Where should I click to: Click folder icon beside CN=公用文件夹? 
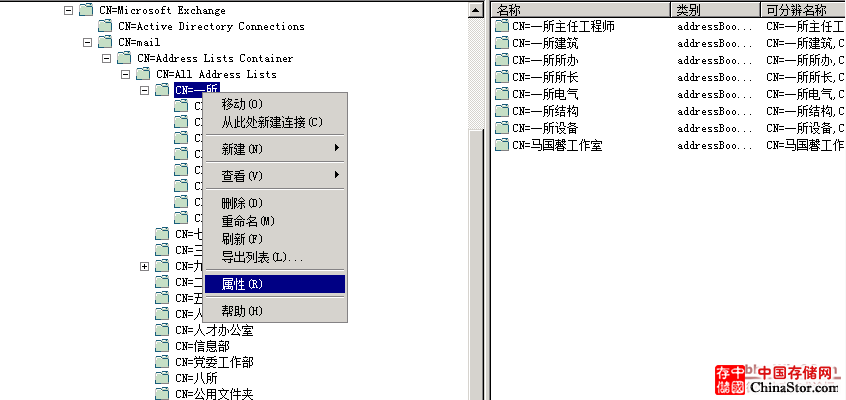click(x=162, y=394)
